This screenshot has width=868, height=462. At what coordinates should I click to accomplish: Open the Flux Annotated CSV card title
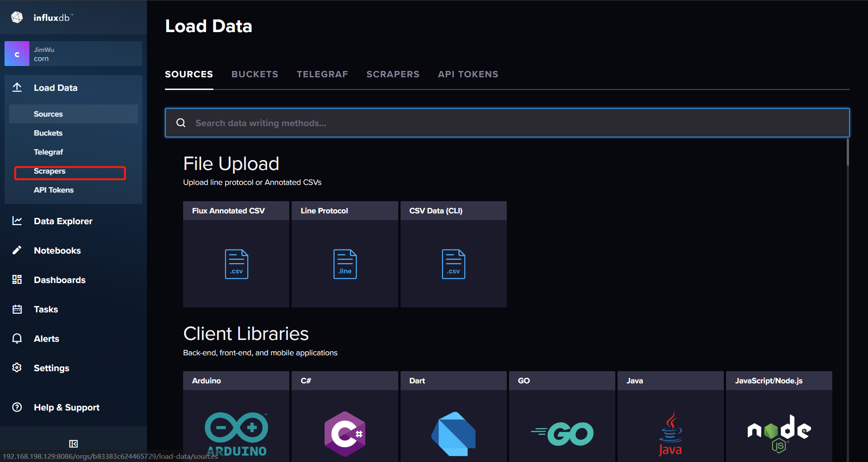[228, 211]
